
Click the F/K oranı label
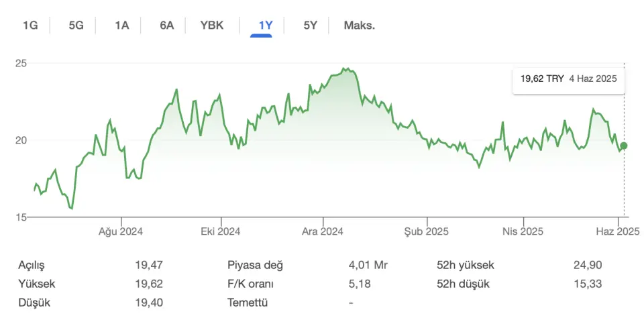[x=250, y=284]
